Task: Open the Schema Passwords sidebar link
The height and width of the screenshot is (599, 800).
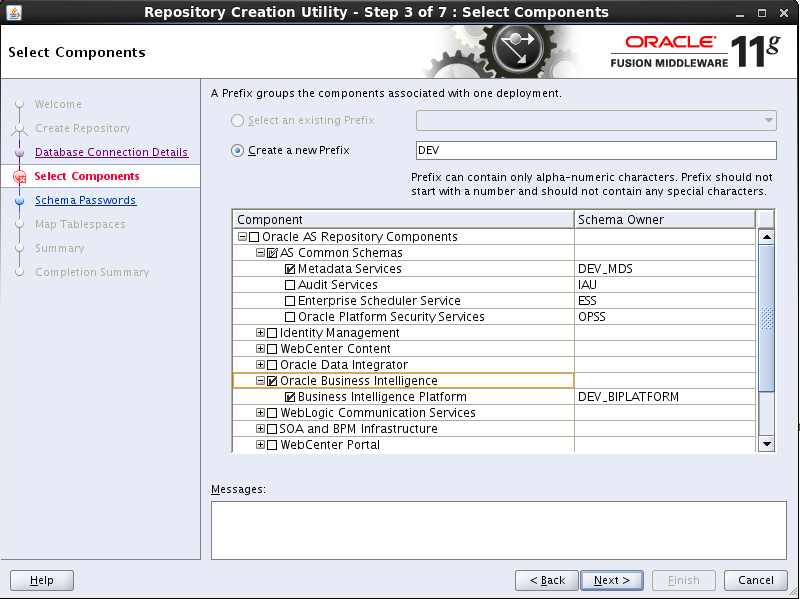Action: coord(85,200)
